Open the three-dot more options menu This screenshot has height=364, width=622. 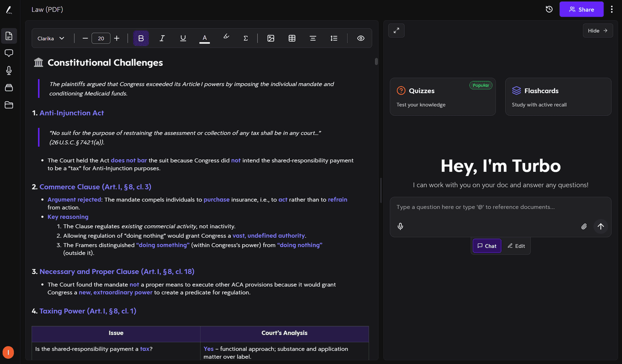[612, 9]
